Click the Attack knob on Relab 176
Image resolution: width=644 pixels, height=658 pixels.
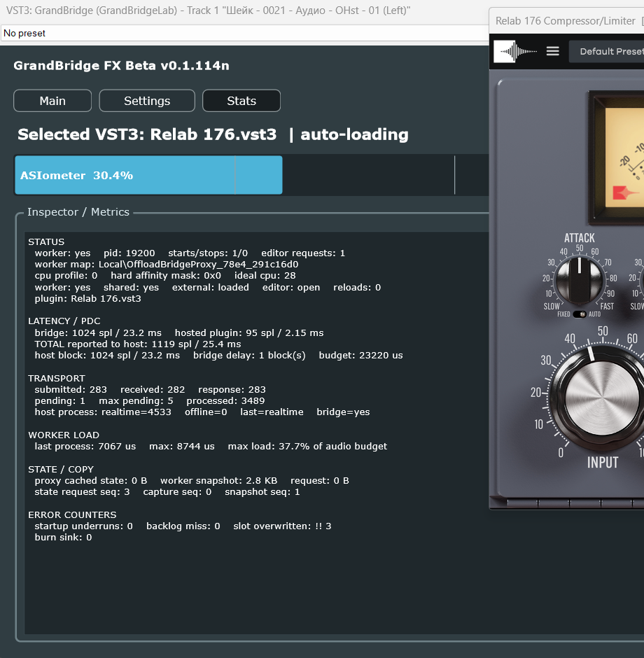tap(580, 279)
